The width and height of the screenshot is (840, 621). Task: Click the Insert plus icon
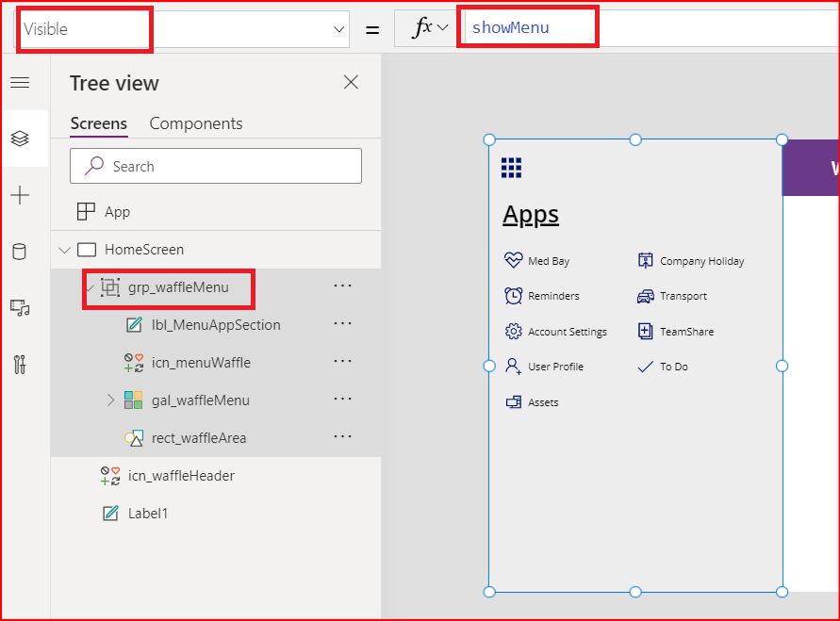point(20,195)
